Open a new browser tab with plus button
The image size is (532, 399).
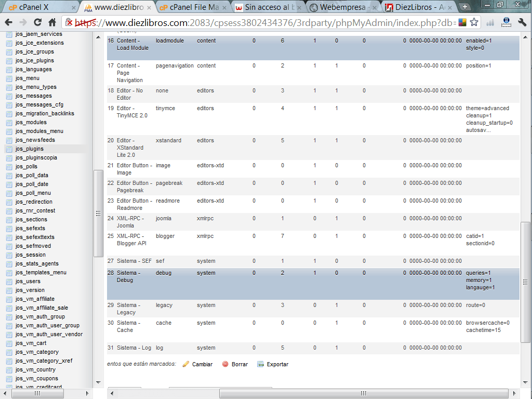click(464, 7)
